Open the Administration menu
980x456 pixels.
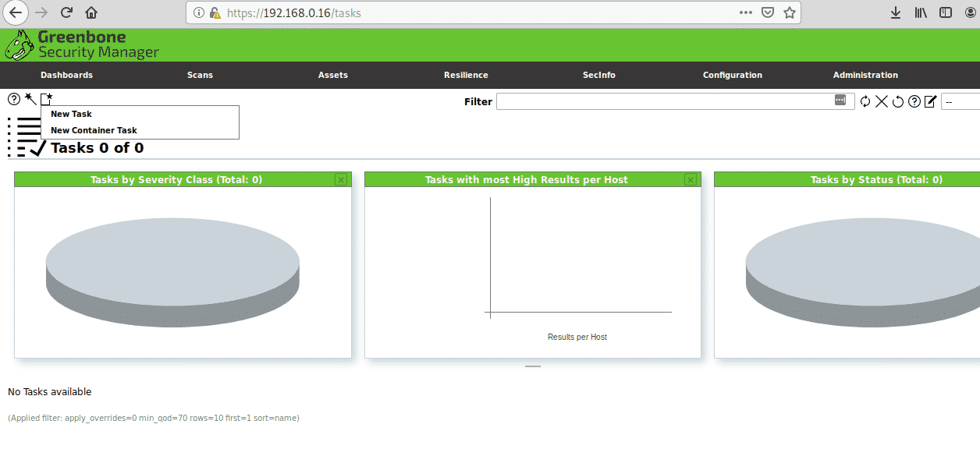point(865,75)
